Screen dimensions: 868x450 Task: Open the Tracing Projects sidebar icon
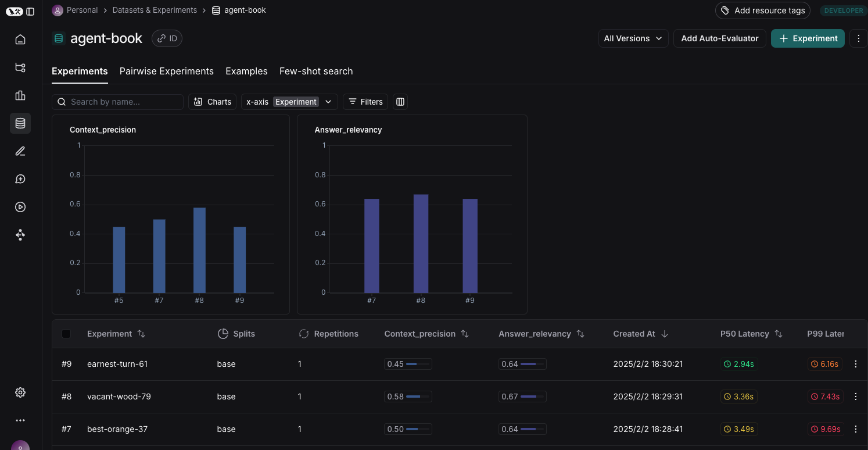[x=20, y=67]
